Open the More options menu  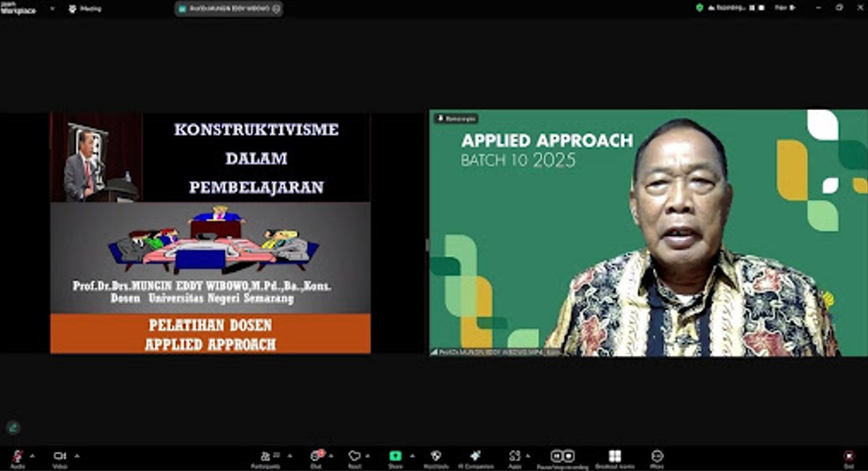[657, 458]
